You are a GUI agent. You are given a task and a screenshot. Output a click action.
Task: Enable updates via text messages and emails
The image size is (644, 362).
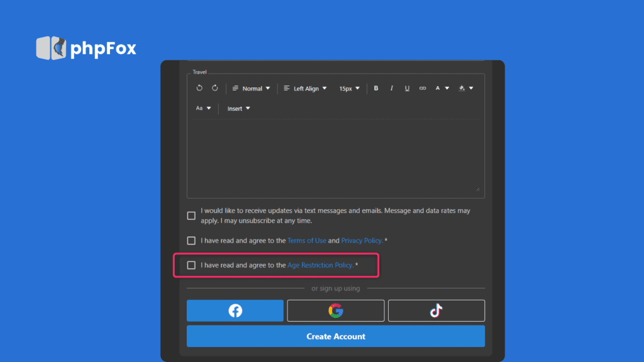(191, 216)
